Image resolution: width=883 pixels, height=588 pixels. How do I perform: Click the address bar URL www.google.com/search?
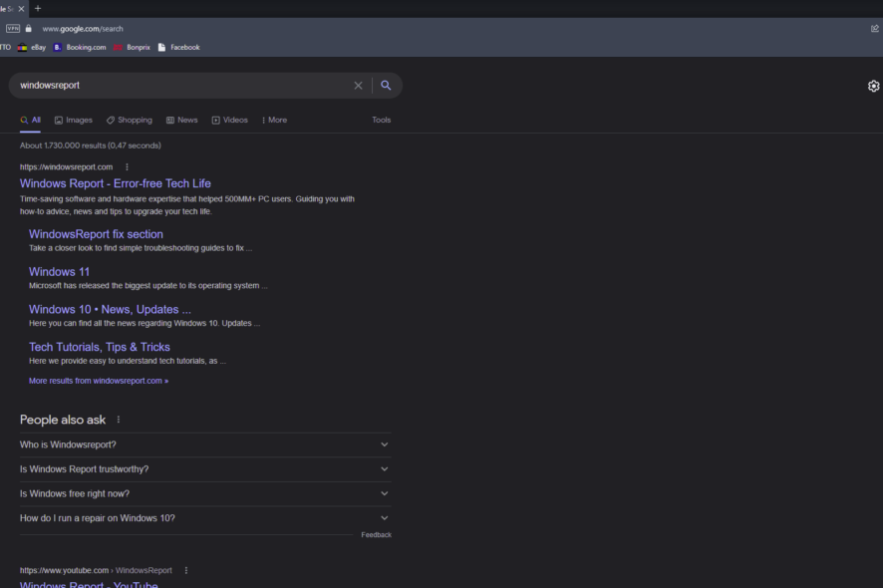[83, 29]
